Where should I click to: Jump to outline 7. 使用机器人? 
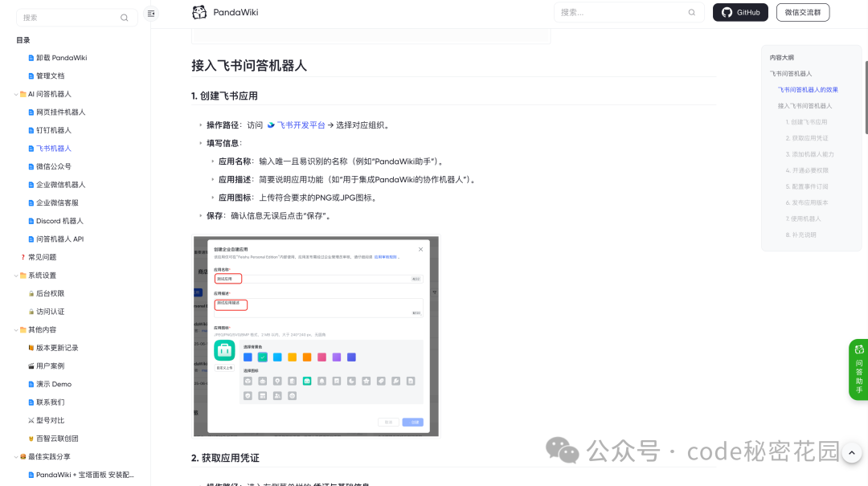pos(803,218)
